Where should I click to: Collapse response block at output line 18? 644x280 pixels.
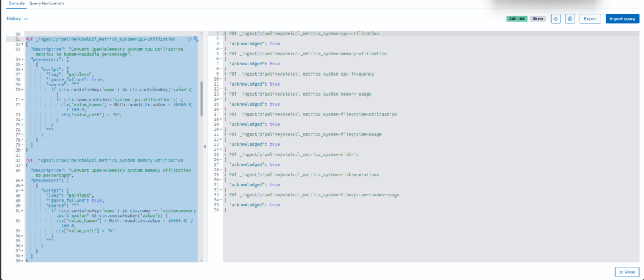pyautogui.click(x=221, y=119)
